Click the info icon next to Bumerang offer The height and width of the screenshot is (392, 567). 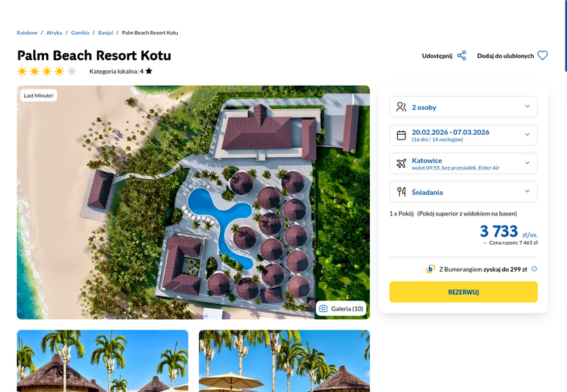click(x=534, y=269)
